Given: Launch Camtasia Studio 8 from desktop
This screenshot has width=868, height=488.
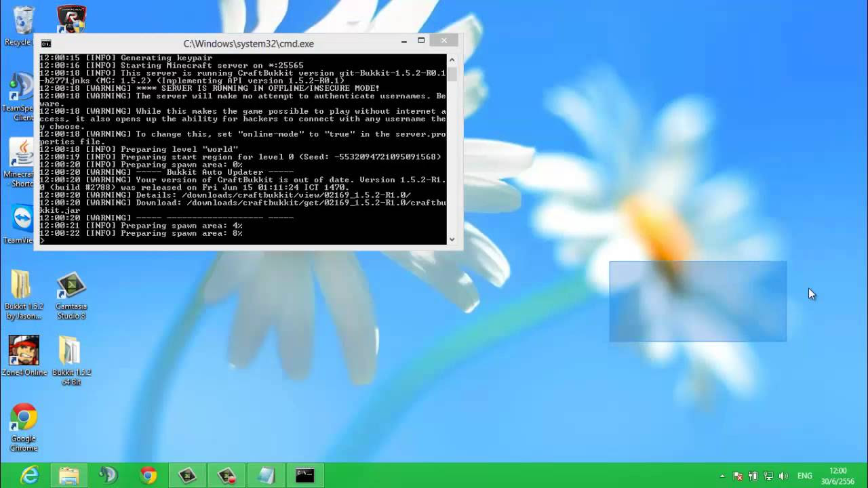Looking at the screenshot, I should pyautogui.click(x=71, y=295).
